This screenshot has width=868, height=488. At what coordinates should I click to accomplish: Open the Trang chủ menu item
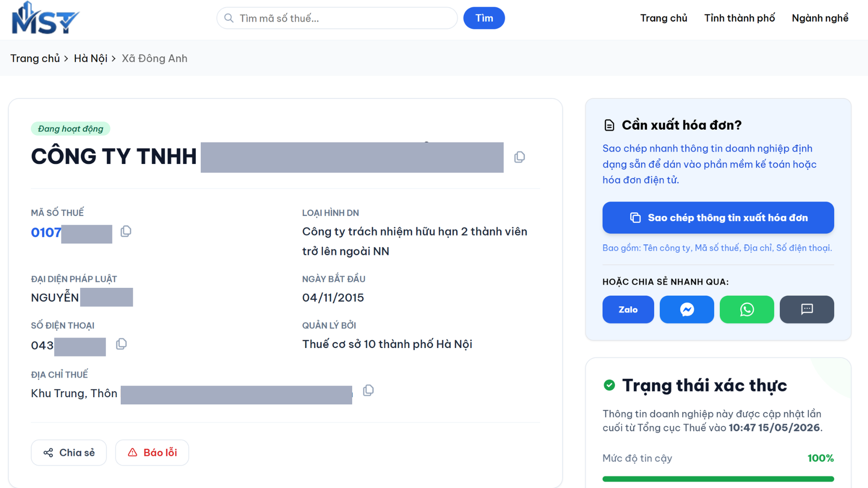click(663, 18)
